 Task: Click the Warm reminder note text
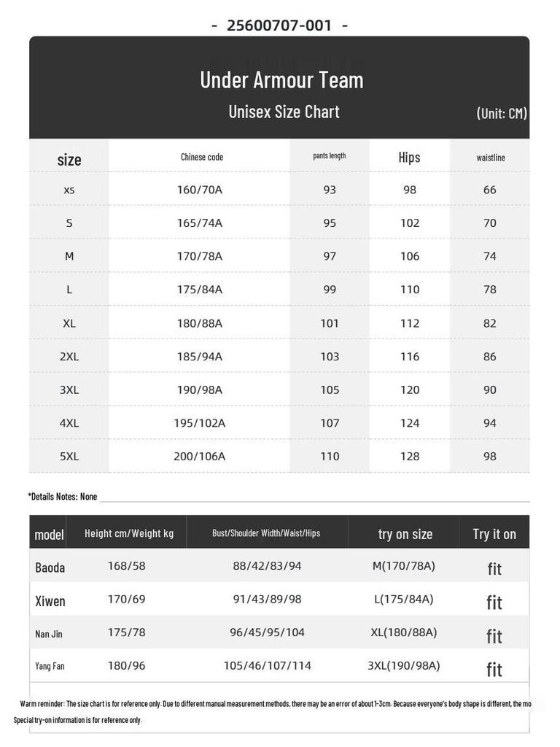[275, 704]
